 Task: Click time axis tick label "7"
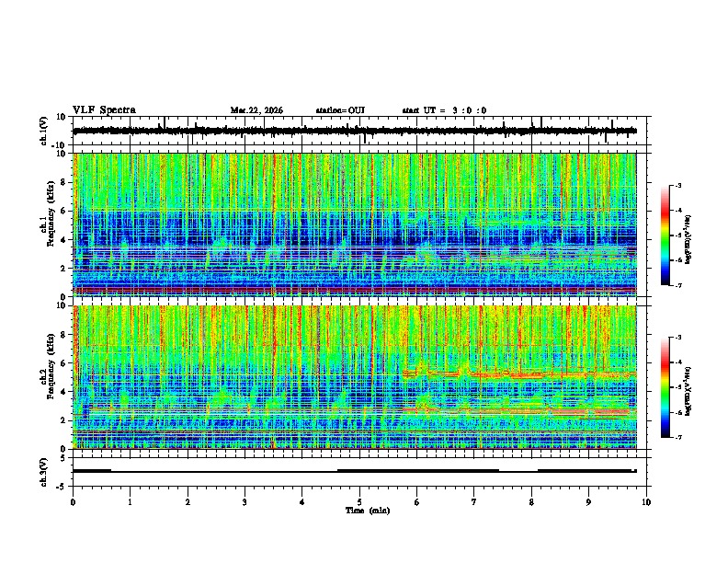pos(474,502)
